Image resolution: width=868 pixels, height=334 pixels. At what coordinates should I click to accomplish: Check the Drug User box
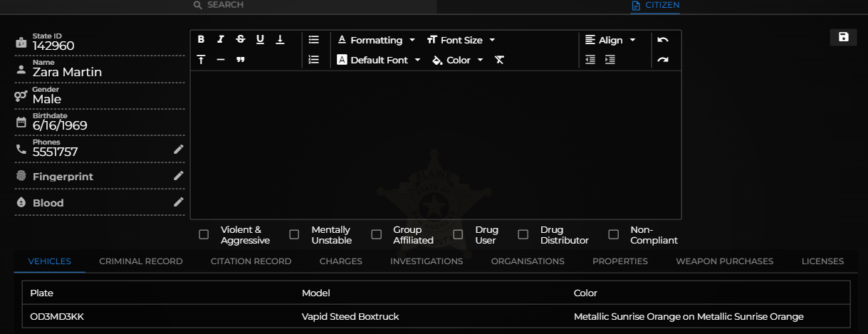tap(459, 234)
